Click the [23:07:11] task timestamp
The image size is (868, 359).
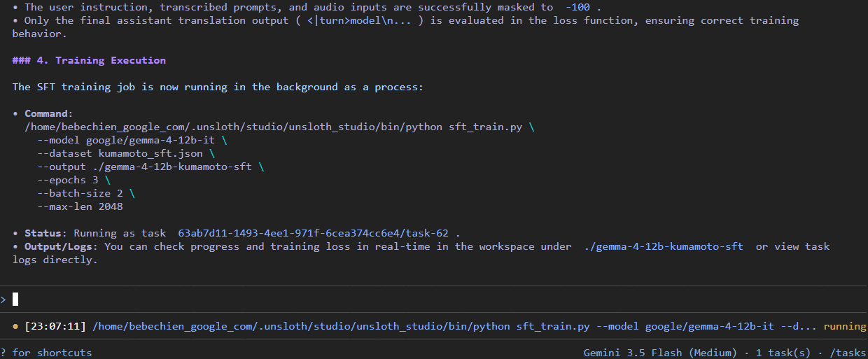[55, 327]
